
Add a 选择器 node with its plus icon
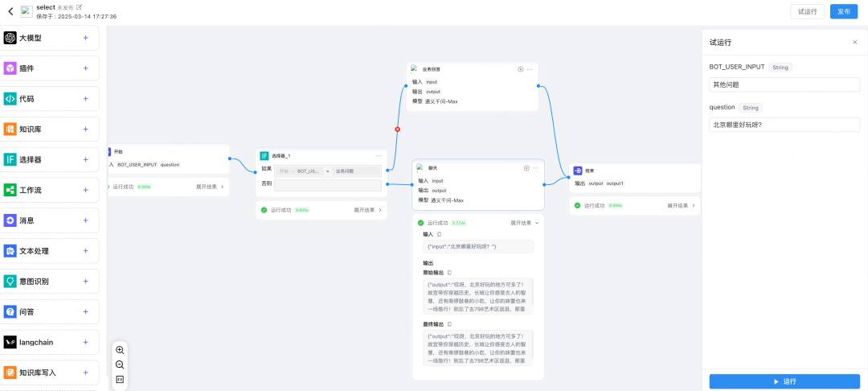pyautogui.click(x=85, y=159)
